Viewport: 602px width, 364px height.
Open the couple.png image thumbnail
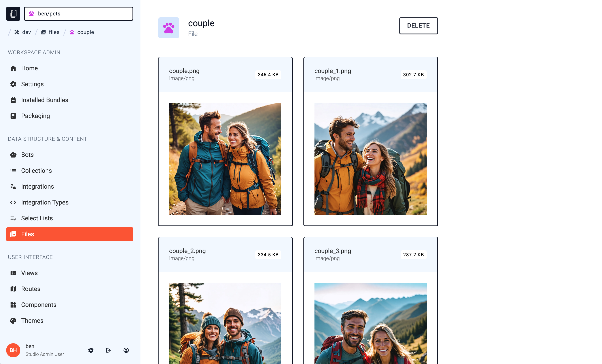pyautogui.click(x=225, y=159)
